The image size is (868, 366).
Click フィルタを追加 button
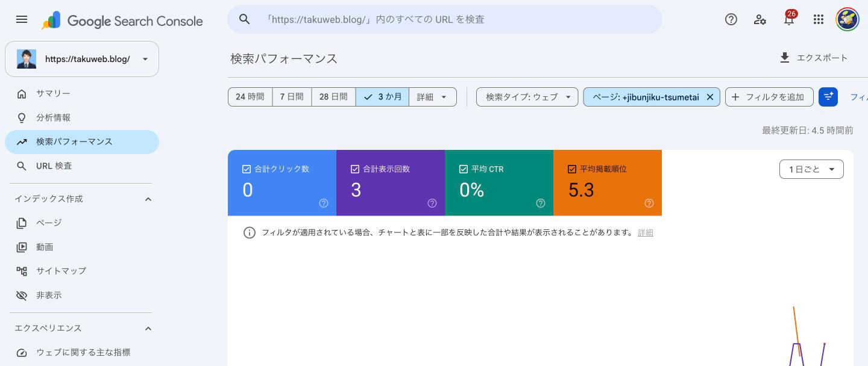point(769,97)
